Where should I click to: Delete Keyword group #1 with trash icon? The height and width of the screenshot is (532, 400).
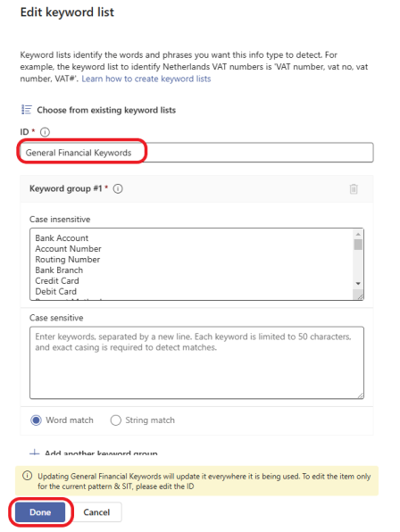354,188
